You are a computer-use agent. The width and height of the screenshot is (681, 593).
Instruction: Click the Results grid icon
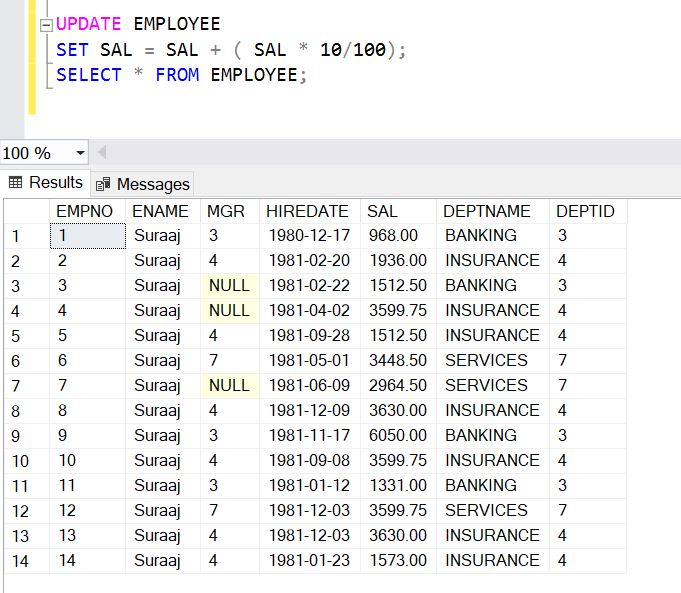click(16, 182)
